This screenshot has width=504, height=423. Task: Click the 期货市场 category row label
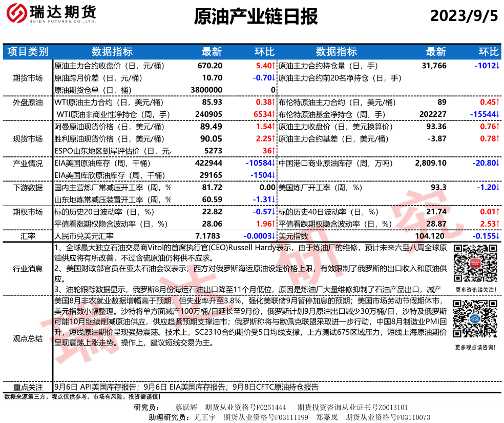click(28, 78)
